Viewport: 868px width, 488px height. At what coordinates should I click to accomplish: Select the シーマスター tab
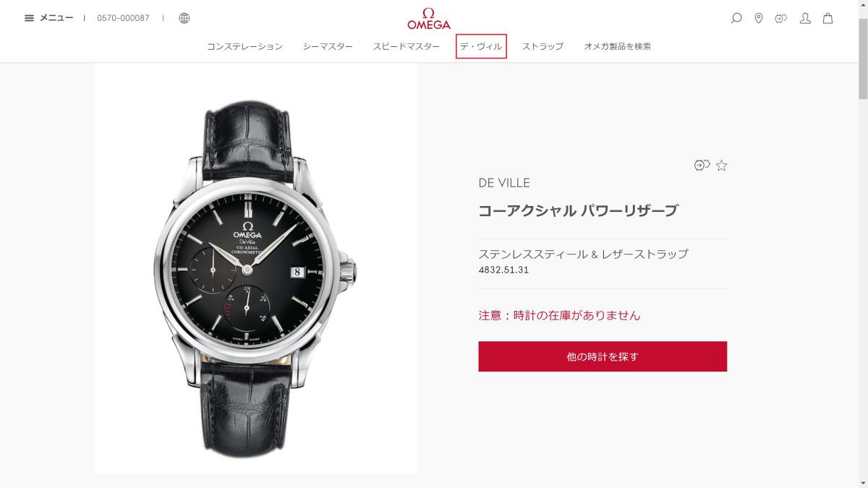click(328, 46)
